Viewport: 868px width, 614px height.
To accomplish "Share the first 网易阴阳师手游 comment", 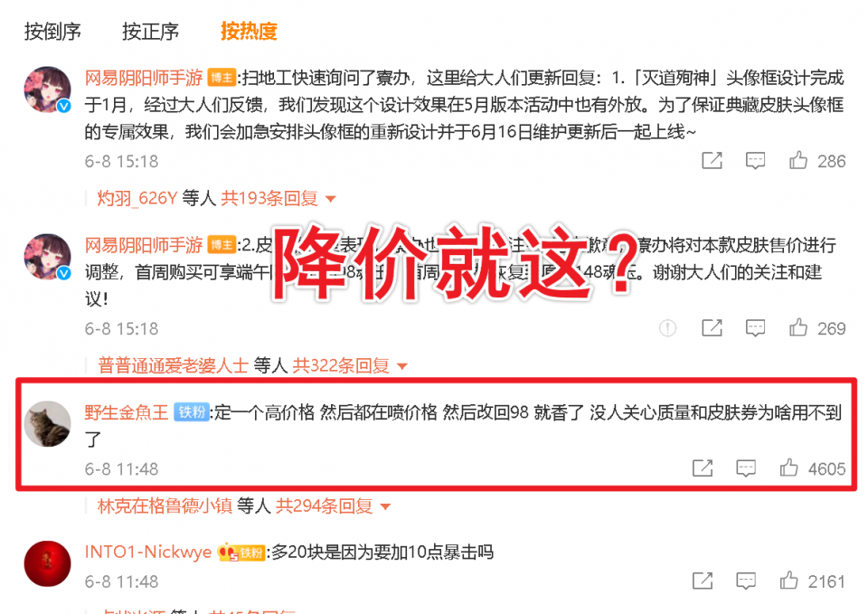I will pos(712,161).
